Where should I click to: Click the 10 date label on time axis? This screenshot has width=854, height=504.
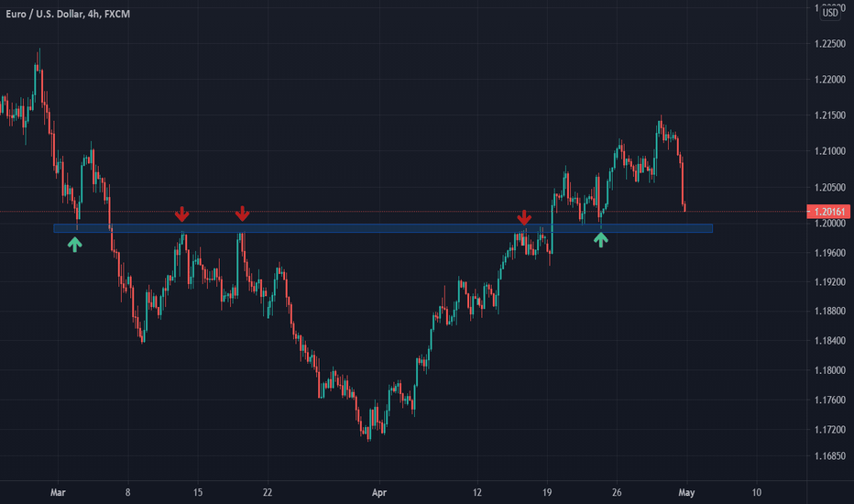(757, 493)
